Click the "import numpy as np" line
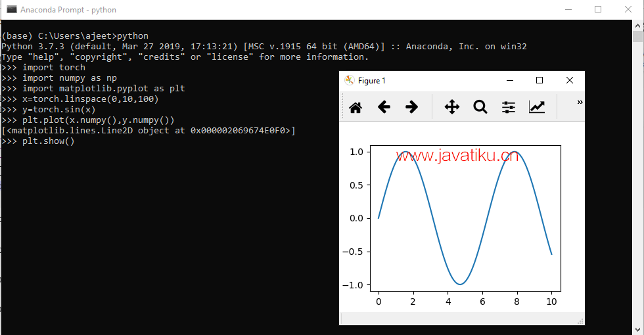This screenshot has width=644, height=335. 59,78
